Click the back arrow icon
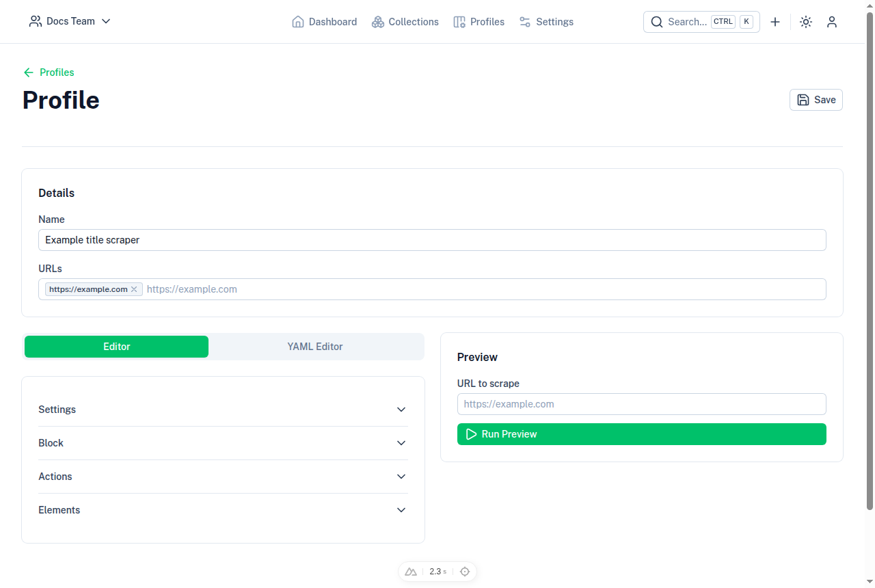 pyautogui.click(x=28, y=72)
